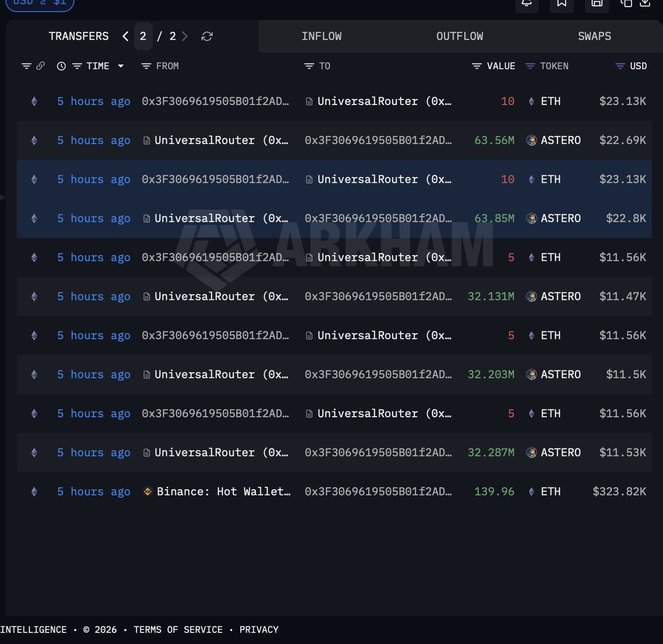663x644 pixels.
Task: Click the TOKEN column header label
Action: coord(554,66)
